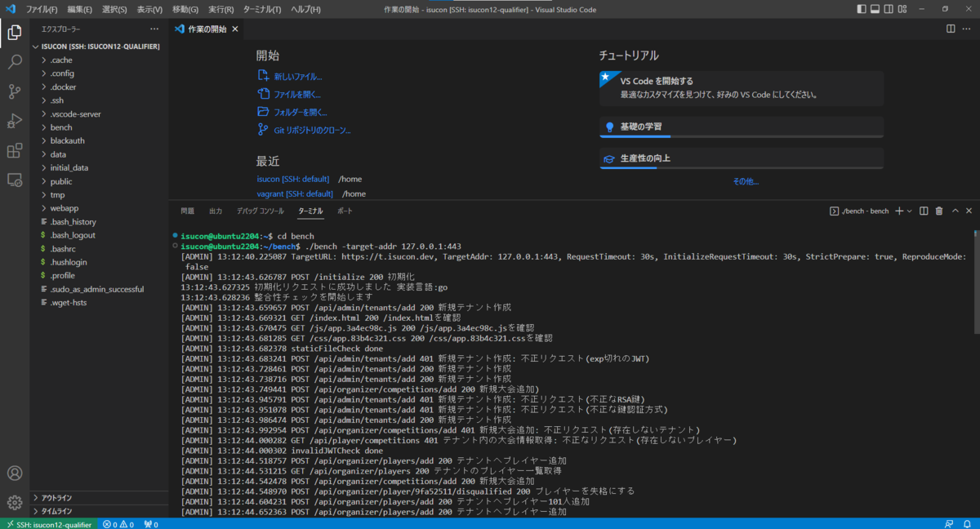The image size is (980, 529).
Task: Expand the アウトライン section
Action: click(x=99, y=498)
